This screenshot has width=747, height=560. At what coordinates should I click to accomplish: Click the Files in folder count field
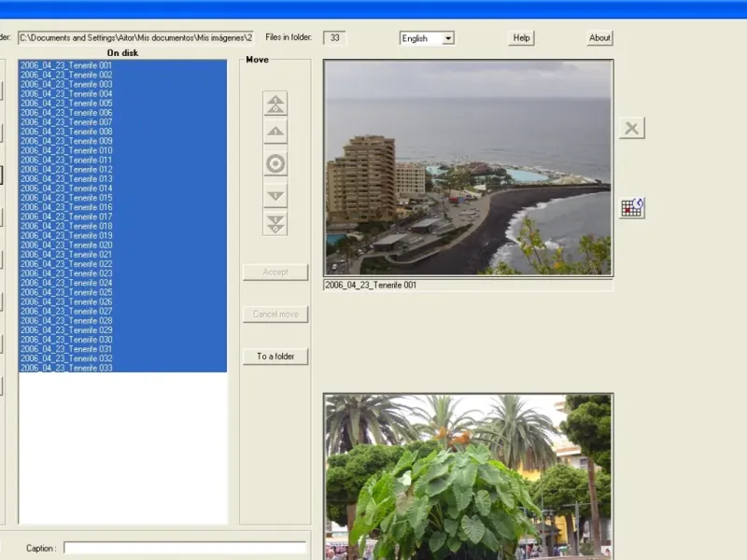[334, 38]
